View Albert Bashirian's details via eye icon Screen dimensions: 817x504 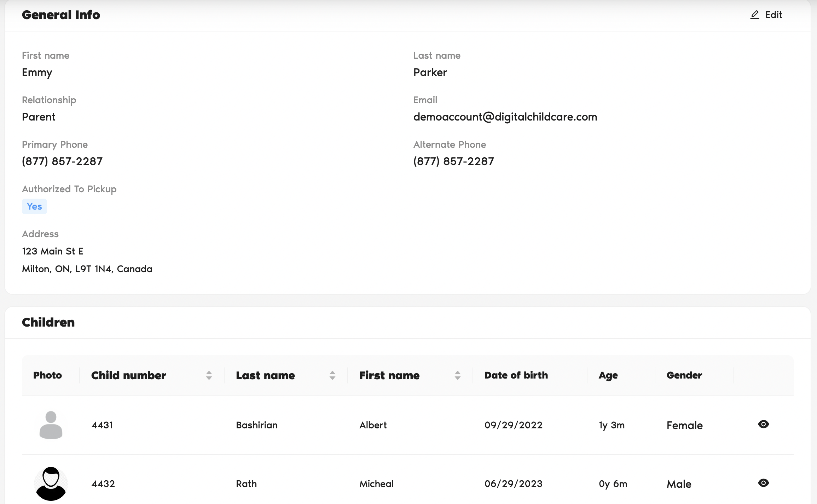(x=763, y=424)
